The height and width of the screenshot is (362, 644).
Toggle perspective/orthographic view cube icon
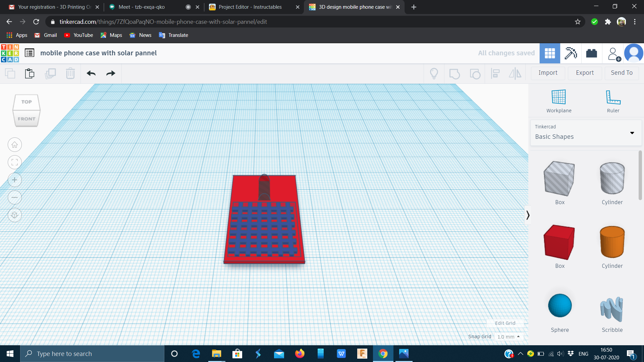tap(15, 215)
